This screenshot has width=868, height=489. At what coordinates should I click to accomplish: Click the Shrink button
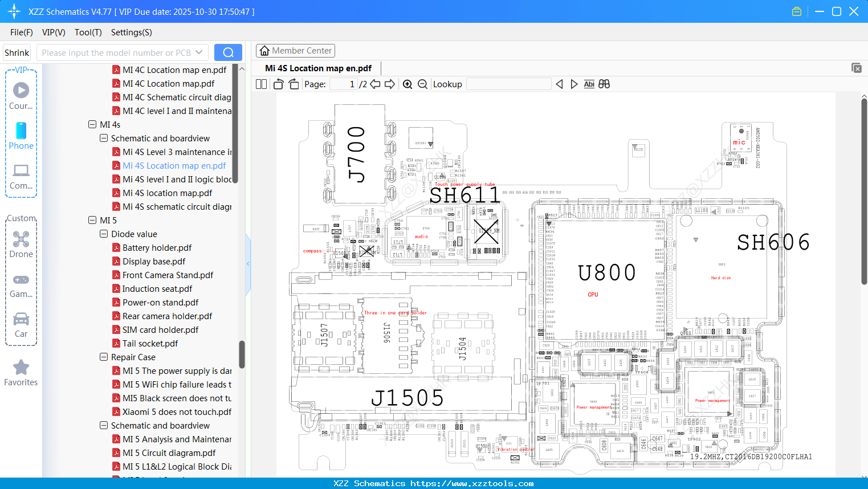pyautogui.click(x=17, y=52)
